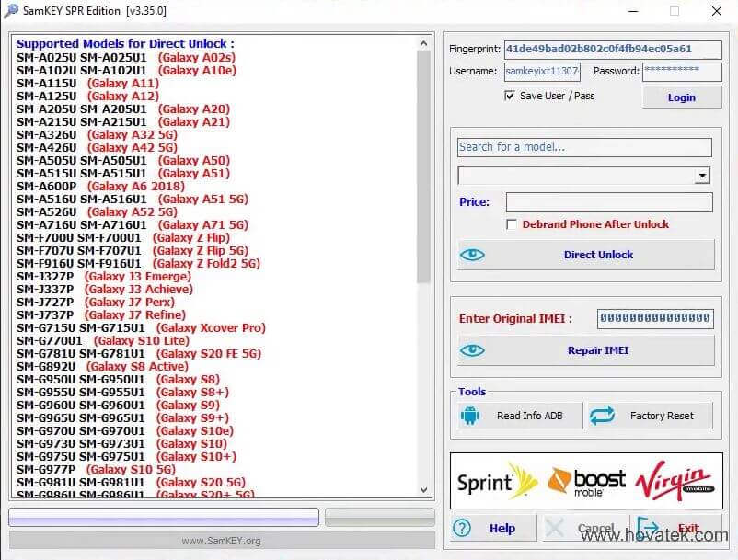Run Read Info ADB tool
This screenshot has width=738, height=560.
coord(520,416)
